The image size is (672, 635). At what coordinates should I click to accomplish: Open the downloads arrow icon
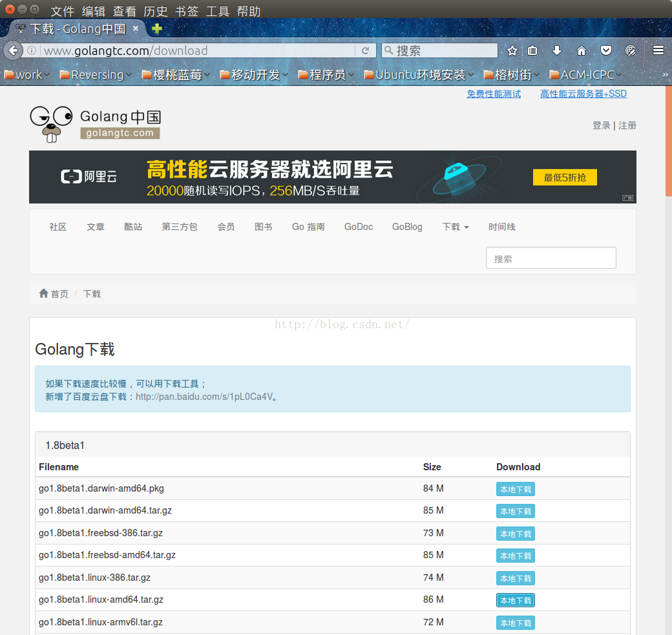point(557,50)
